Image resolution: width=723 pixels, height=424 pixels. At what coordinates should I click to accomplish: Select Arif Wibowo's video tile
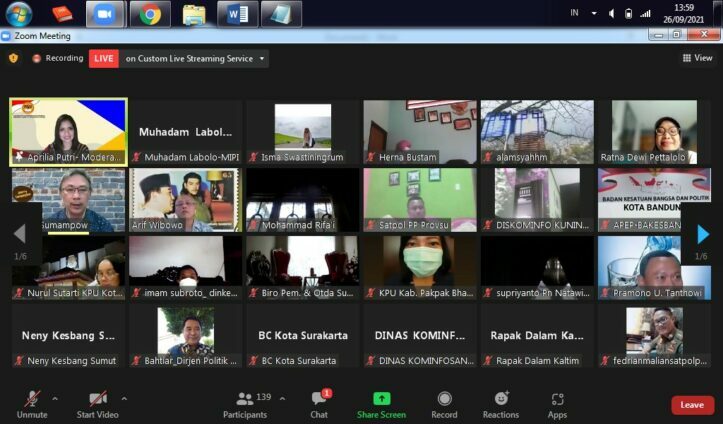pyautogui.click(x=185, y=200)
